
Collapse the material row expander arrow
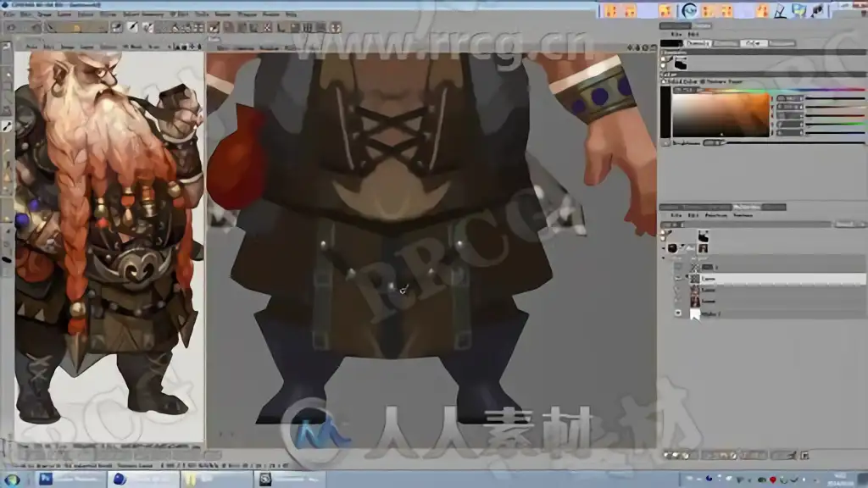tap(663, 248)
